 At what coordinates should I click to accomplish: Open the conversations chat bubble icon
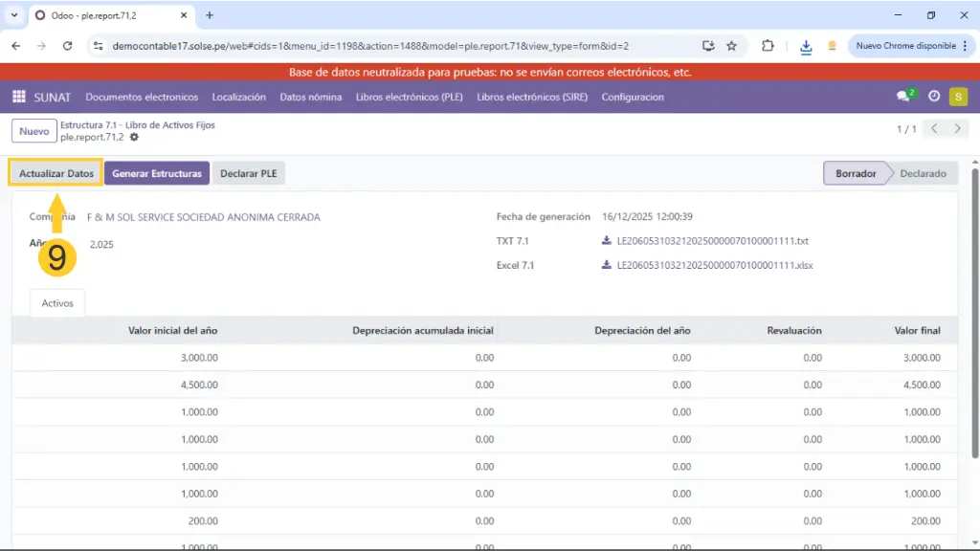click(903, 97)
